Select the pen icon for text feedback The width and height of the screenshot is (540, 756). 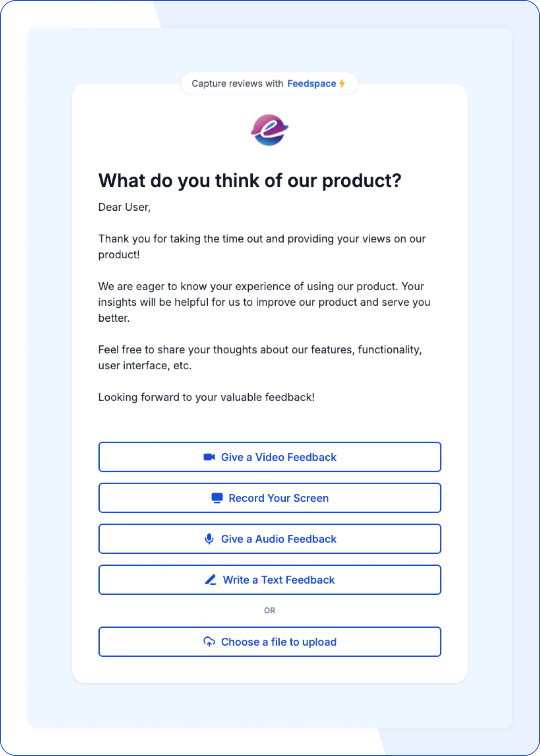point(210,580)
